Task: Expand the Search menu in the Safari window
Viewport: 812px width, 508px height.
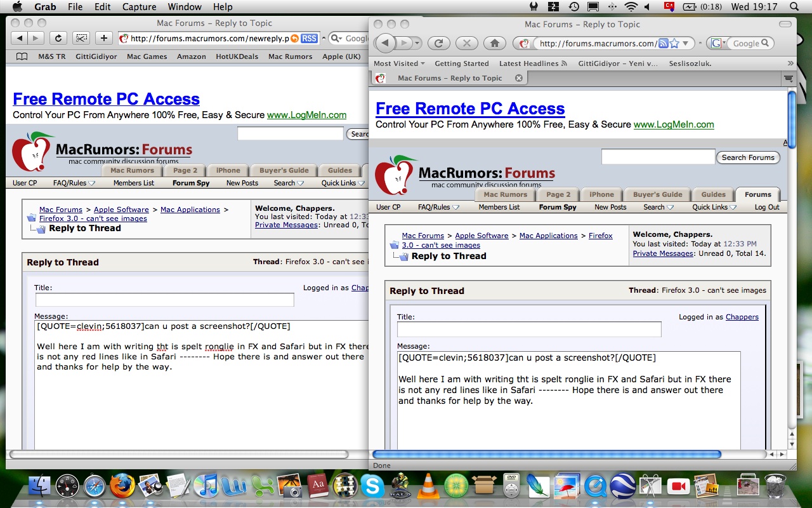Action: 289,183
